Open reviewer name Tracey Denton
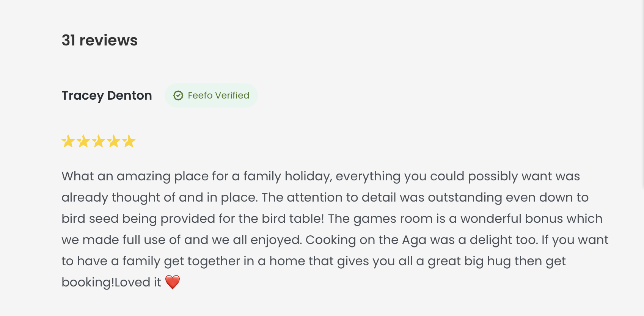The height and width of the screenshot is (316, 644). (x=107, y=95)
